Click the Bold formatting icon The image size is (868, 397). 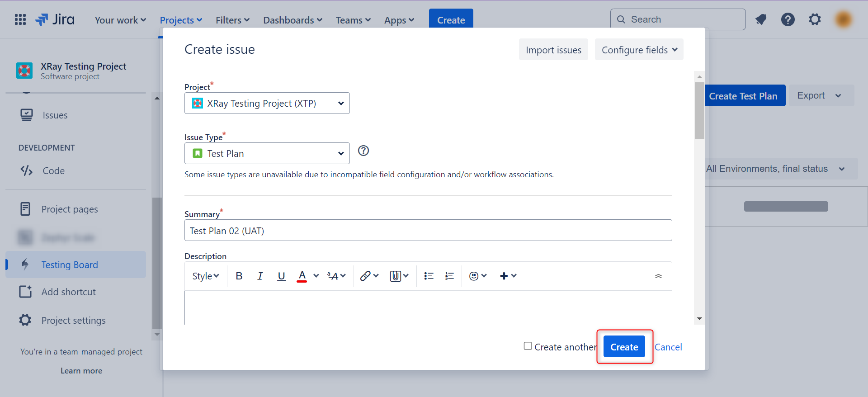pyautogui.click(x=239, y=276)
